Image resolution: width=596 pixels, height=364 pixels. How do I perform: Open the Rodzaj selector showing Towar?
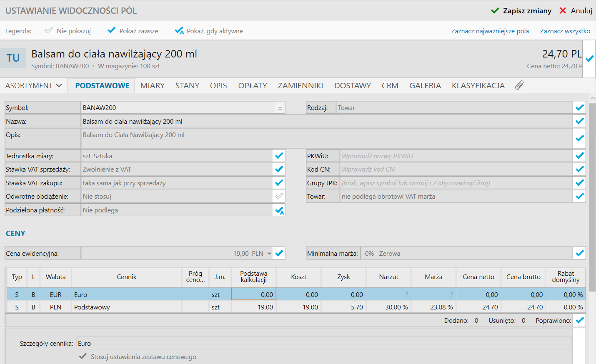(x=454, y=107)
